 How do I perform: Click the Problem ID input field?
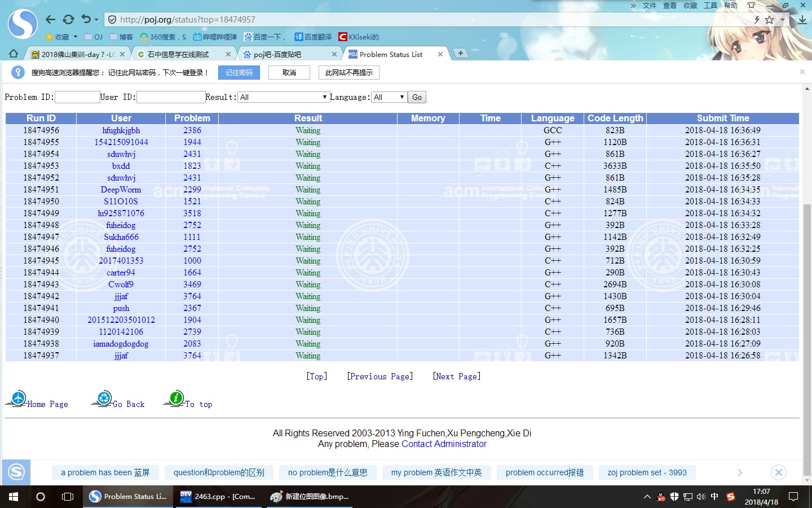tap(77, 97)
